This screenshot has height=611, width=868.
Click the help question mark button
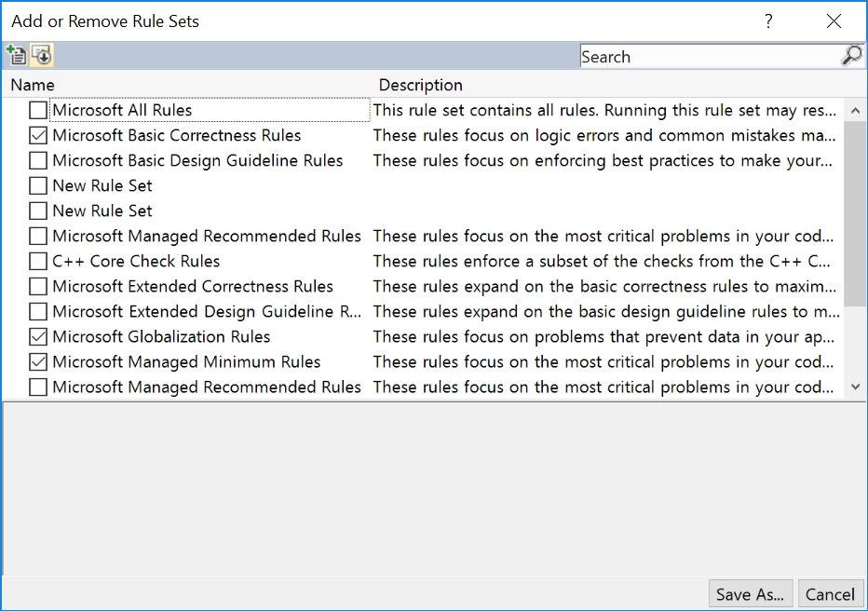pyautogui.click(x=768, y=20)
